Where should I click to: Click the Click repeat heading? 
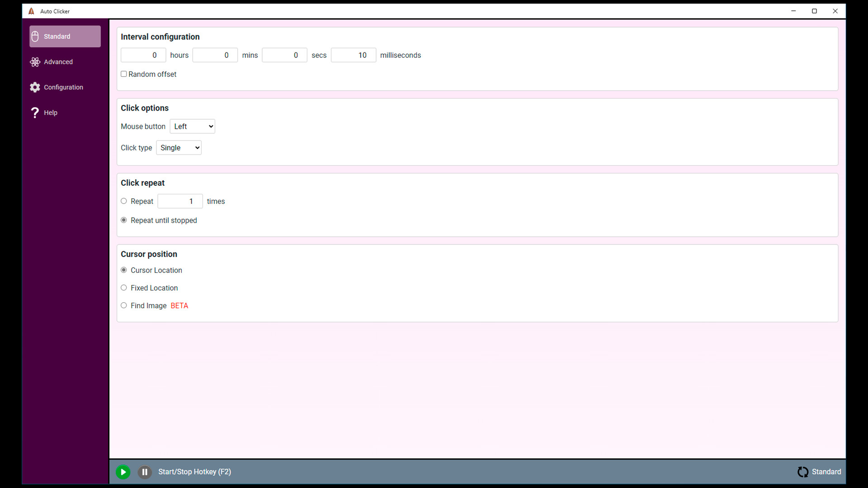142,183
